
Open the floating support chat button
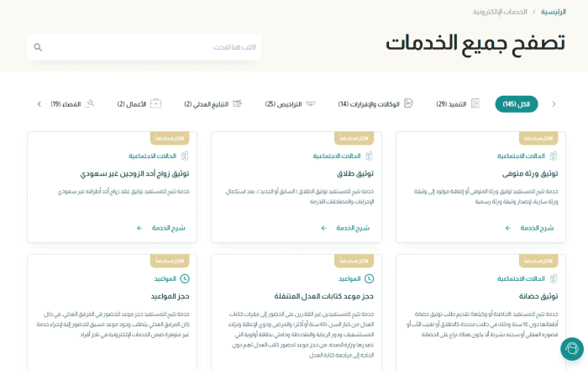coord(572,349)
